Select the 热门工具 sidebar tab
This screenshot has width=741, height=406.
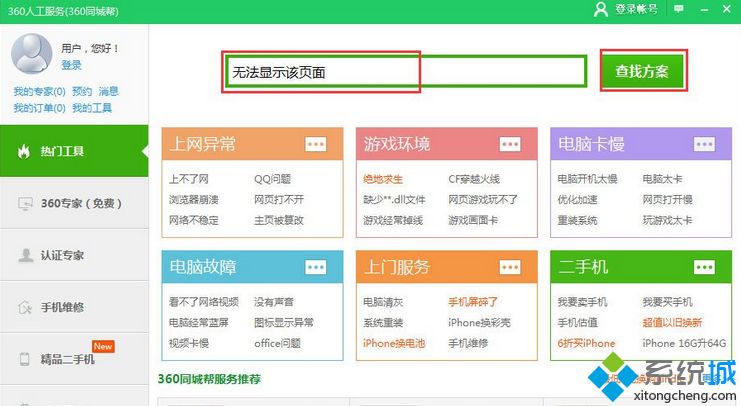pos(74,151)
